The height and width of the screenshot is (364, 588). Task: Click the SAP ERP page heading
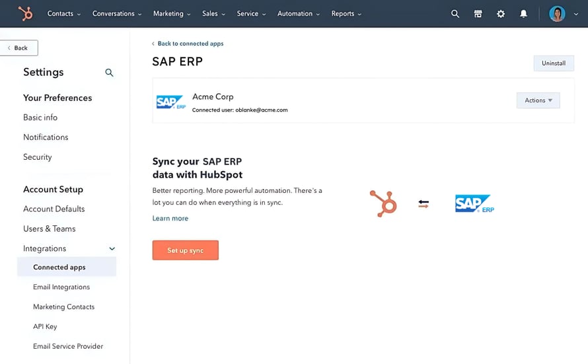point(177,61)
